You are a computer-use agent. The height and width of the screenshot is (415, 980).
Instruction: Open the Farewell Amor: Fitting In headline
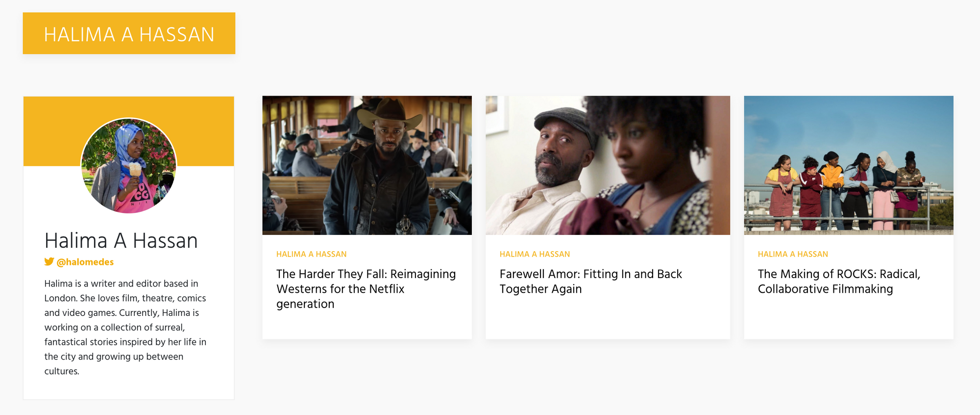[x=590, y=282]
